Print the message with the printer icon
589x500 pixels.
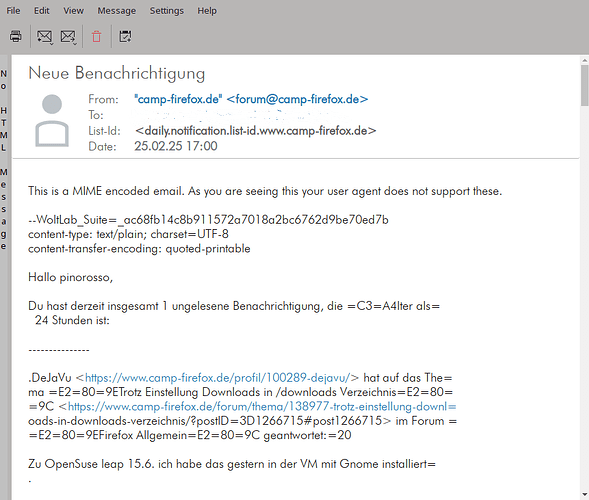[x=15, y=36]
